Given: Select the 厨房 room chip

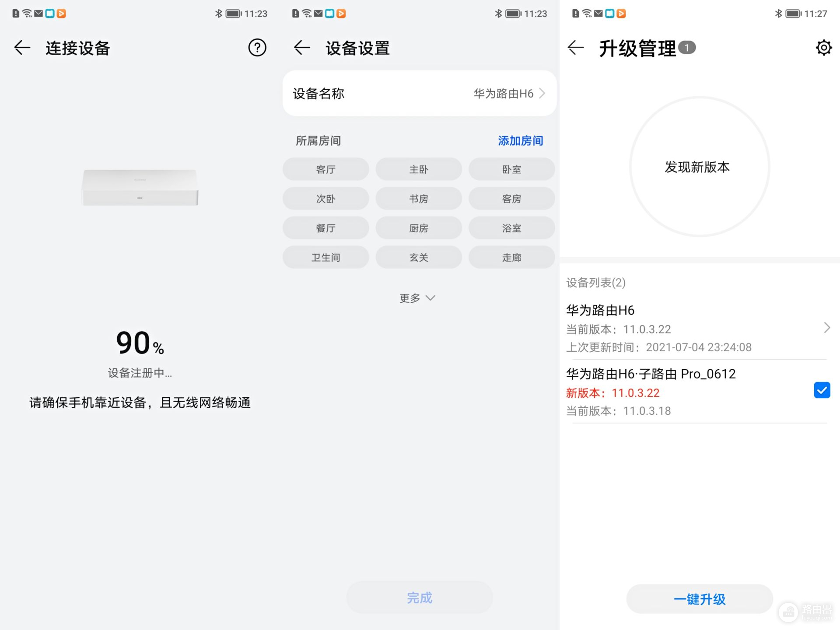Looking at the screenshot, I should click(419, 228).
